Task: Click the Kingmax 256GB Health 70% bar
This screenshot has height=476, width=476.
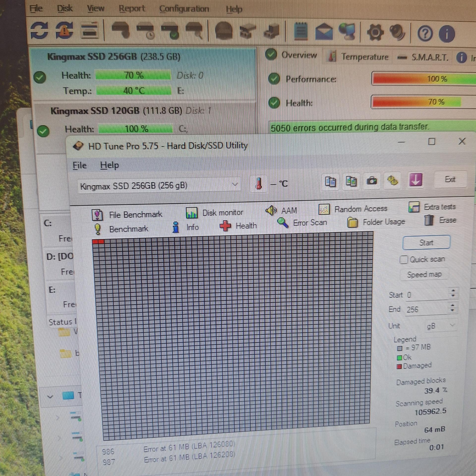Action: tap(133, 75)
